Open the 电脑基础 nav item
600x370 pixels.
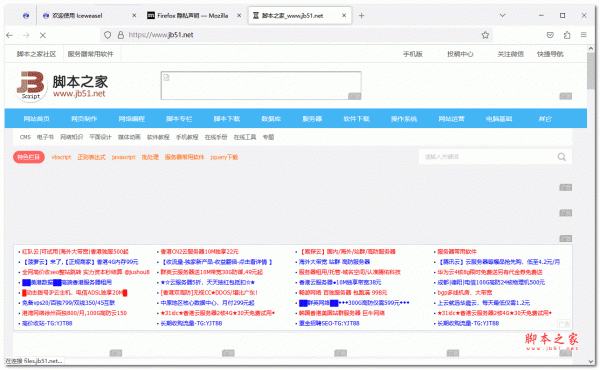tap(499, 119)
